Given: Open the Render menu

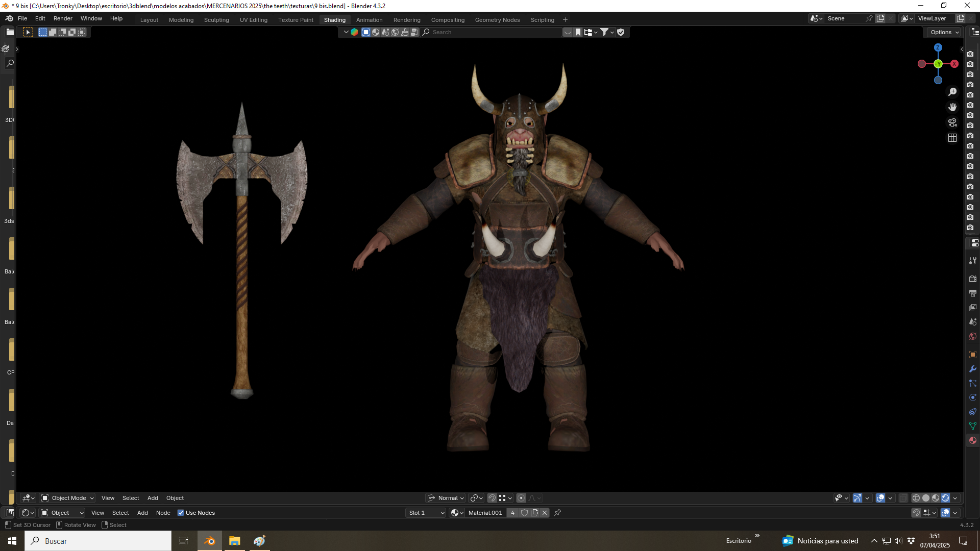Looking at the screenshot, I should click(x=63, y=18).
